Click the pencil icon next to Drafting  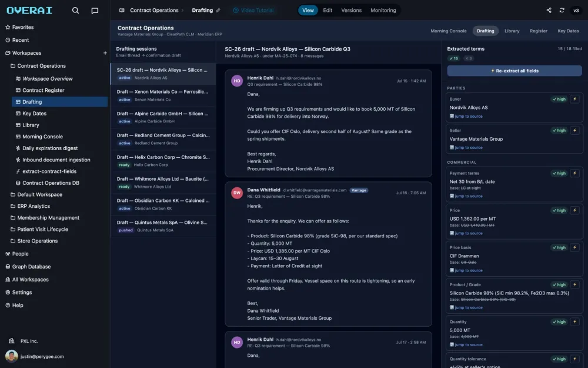coord(218,10)
